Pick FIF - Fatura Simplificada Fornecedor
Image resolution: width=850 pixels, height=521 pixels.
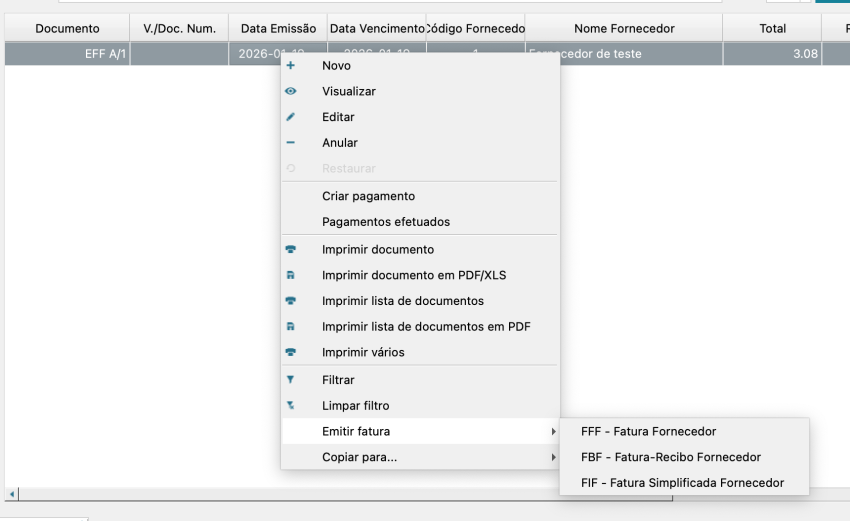(682, 483)
